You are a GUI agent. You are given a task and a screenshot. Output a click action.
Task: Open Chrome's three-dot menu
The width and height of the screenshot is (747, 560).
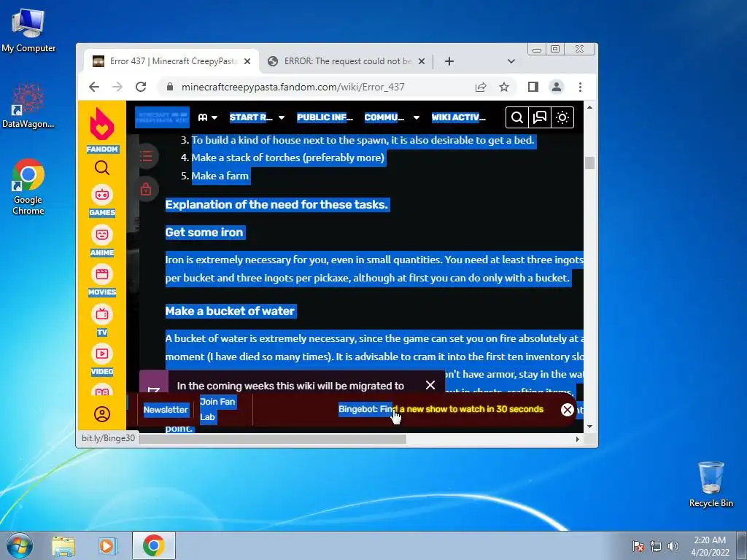tap(580, 87)
